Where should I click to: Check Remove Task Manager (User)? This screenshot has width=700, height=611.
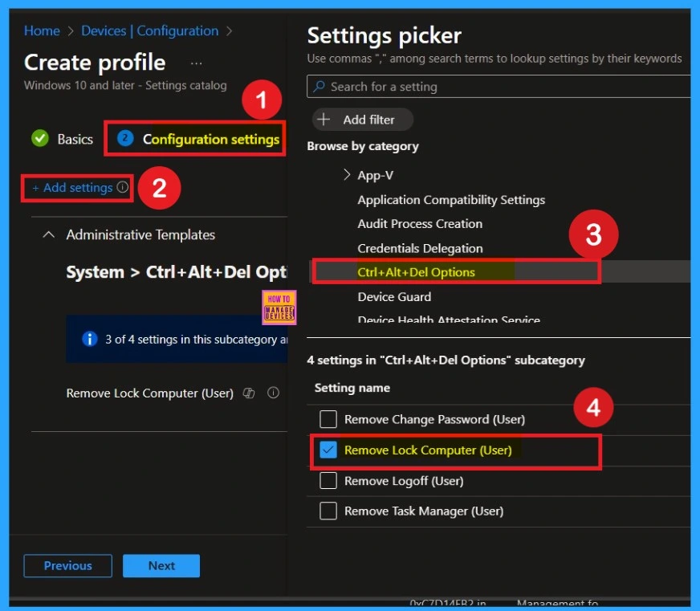328,511
